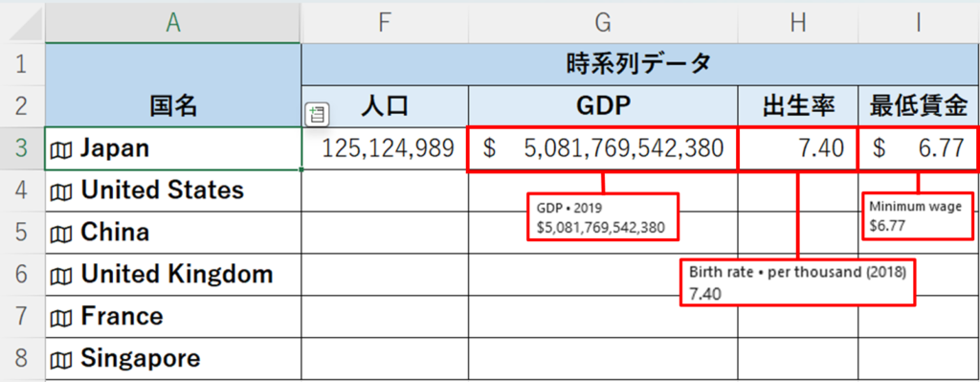980x382 pixels.
Task: Click the birth rate cell 7.40
Action: 798,148
